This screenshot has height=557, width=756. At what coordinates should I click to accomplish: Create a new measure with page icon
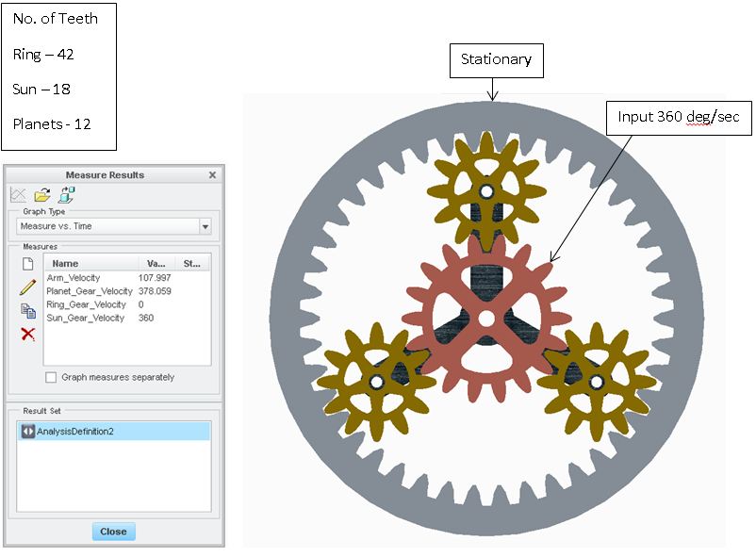coord(28,264)
